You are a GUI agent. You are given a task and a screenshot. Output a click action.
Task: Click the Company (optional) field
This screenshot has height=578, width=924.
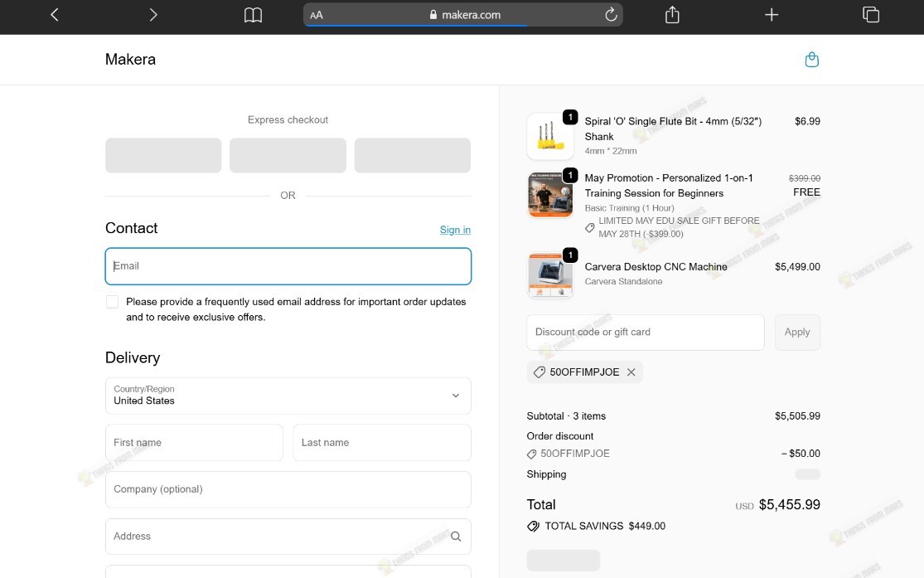pos(288,489)
